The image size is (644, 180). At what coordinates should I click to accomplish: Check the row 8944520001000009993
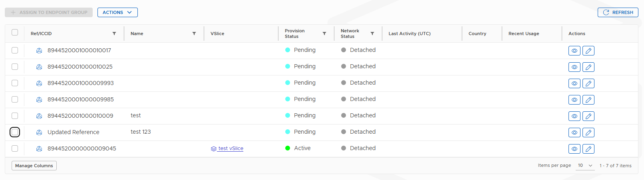pos(15,83)
